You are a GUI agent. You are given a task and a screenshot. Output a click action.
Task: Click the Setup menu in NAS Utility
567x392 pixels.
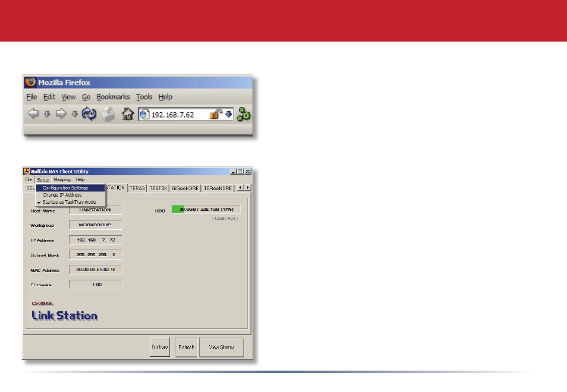point(43,179)
